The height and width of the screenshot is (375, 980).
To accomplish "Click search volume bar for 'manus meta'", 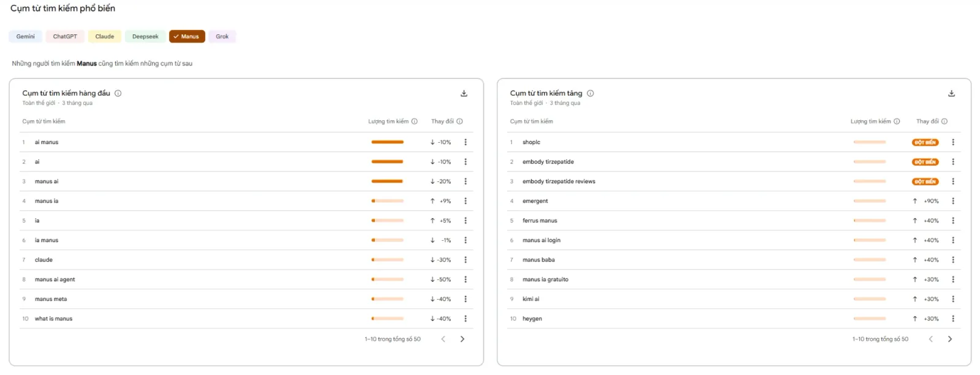I will 387,299.
